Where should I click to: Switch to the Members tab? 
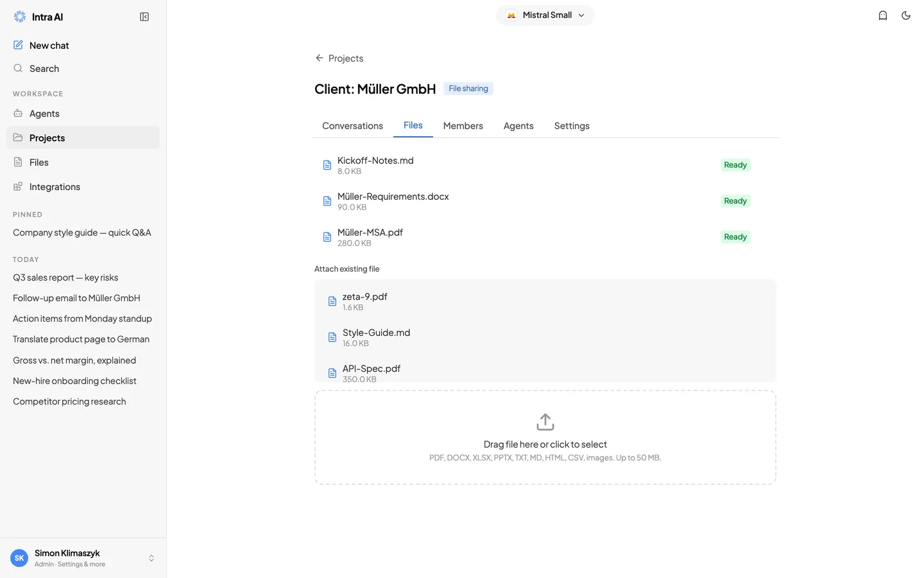point(463,126)
